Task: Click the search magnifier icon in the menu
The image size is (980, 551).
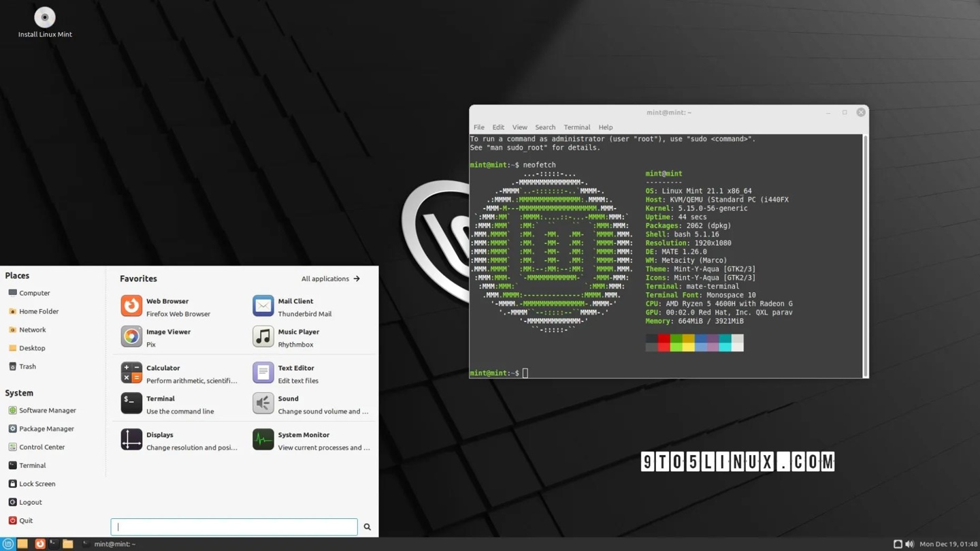Action: click(367, 526)
